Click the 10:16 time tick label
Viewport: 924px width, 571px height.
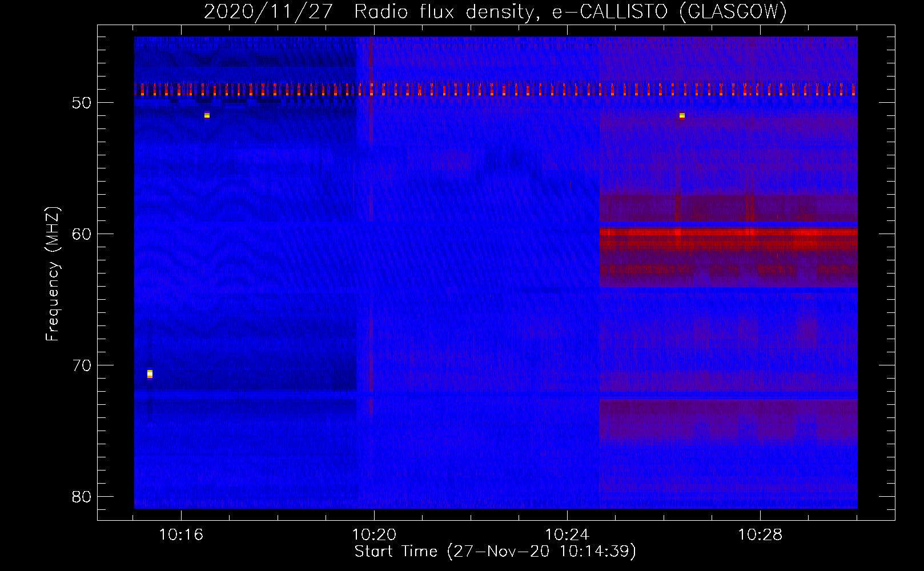tap(181, 534)
